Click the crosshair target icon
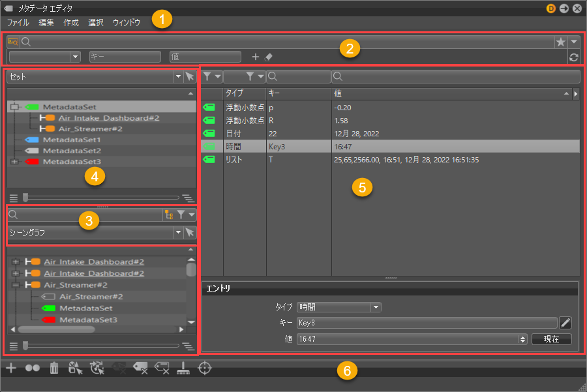The image size is (587, 392). [x=205, y=368]
